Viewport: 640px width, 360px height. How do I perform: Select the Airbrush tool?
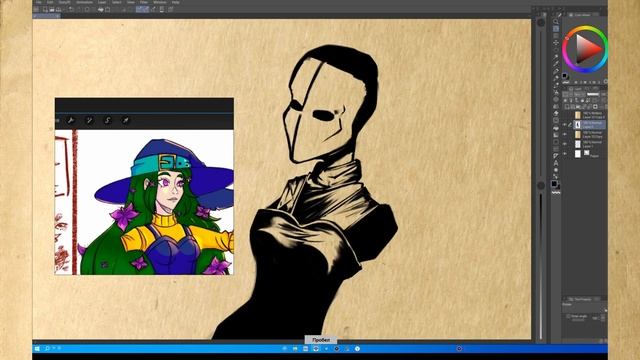tap(556, 92)
